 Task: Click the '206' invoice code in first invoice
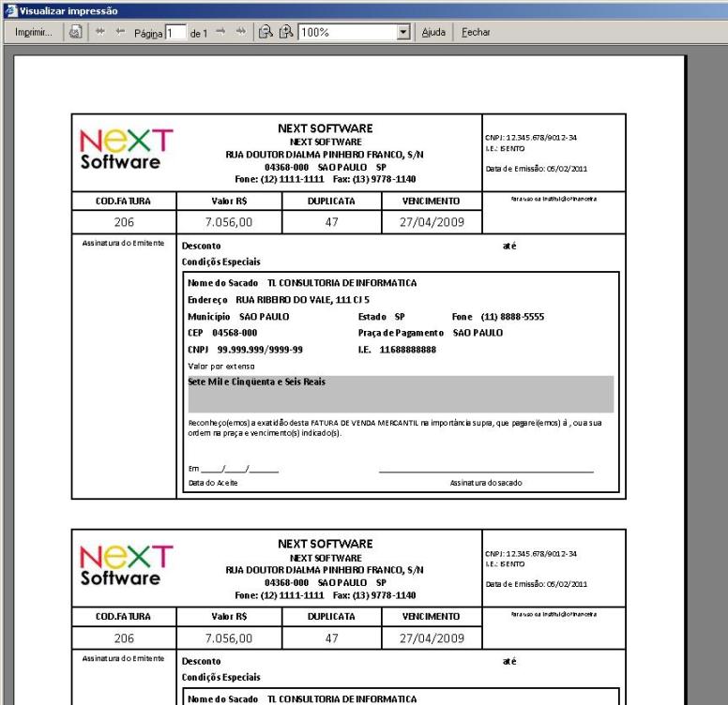(x=124, y=222)
